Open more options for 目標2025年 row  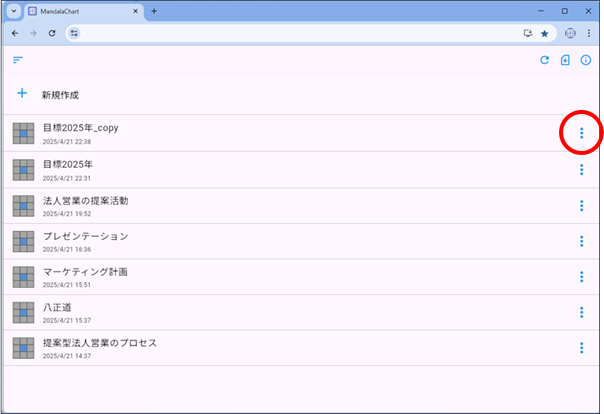(x=582, y=169)
